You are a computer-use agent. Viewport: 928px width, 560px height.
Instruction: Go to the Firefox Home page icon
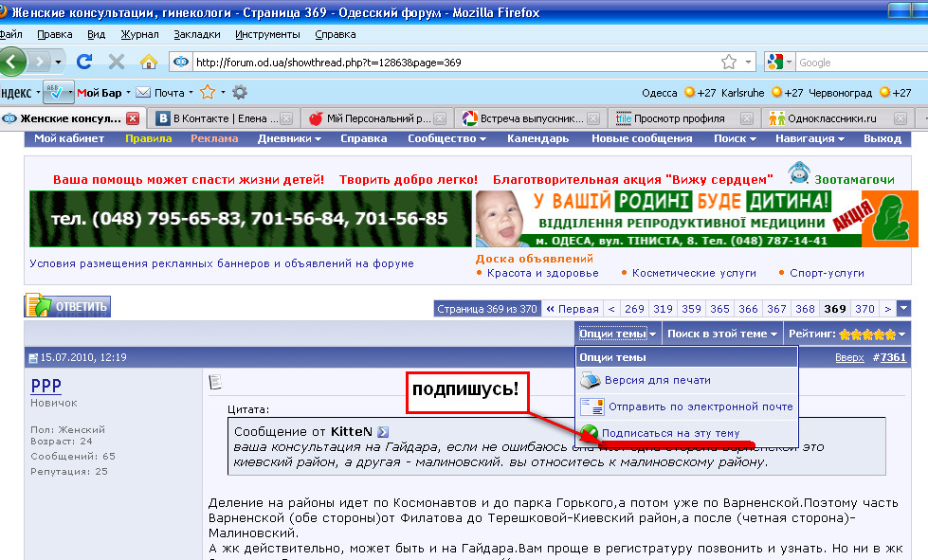tap(148, 62)
